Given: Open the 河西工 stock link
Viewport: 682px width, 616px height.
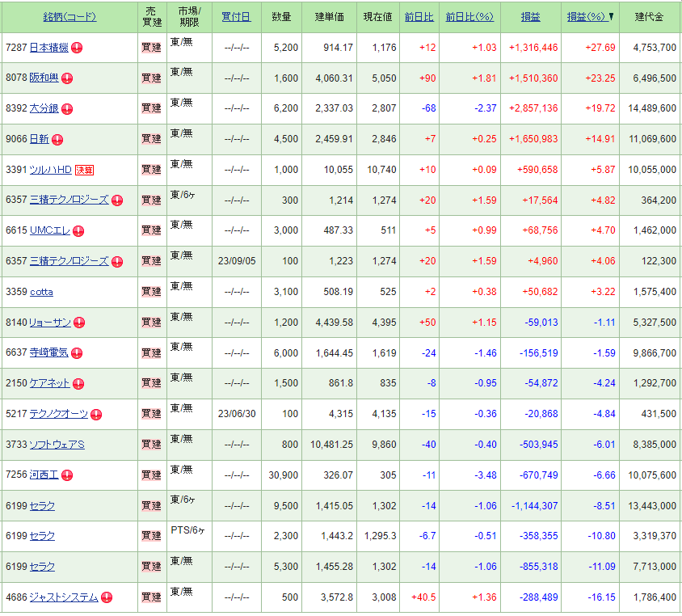Looking at the screenshot, I should [x=44, y=475].
